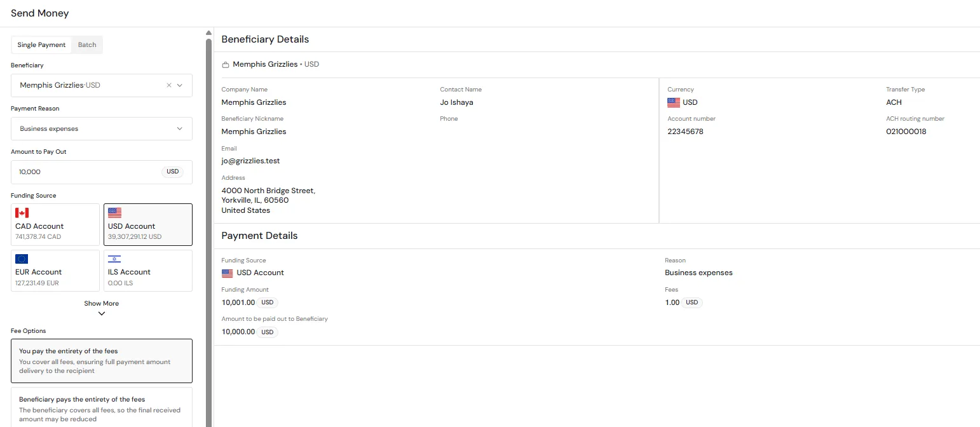This screenshot has height=427, width=980.
Task: Click the US flag in Payment Details
Action: pyautogui.click(x=228, y=273)
